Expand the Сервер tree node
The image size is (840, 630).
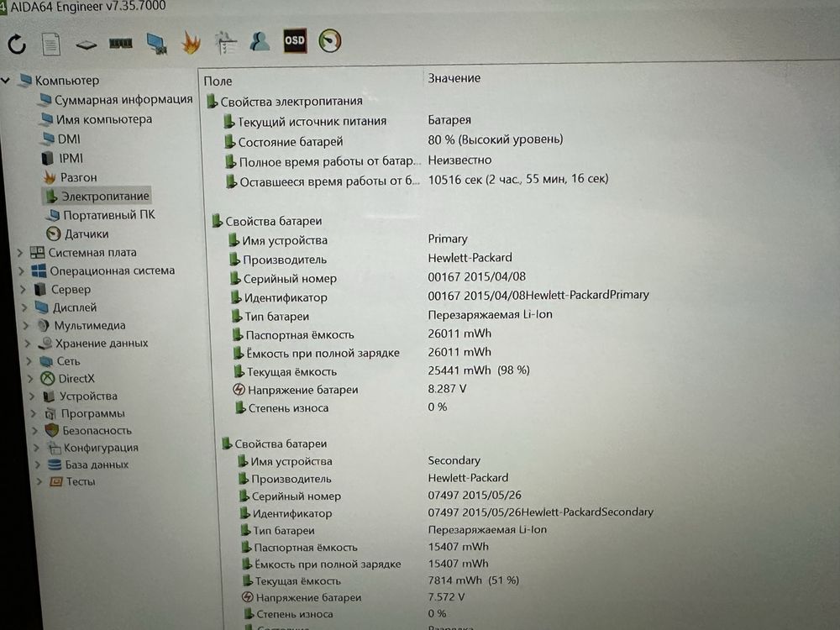[x=23, y=289]
